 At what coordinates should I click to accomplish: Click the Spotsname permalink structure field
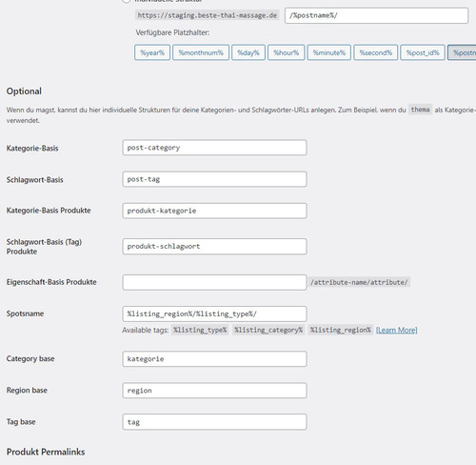coord(214,313)
